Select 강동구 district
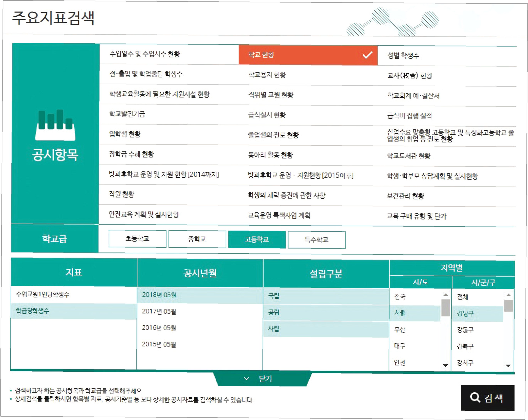The width and height of the screenshot is (528, 420). pyautogui.click(x=465, y=330)
